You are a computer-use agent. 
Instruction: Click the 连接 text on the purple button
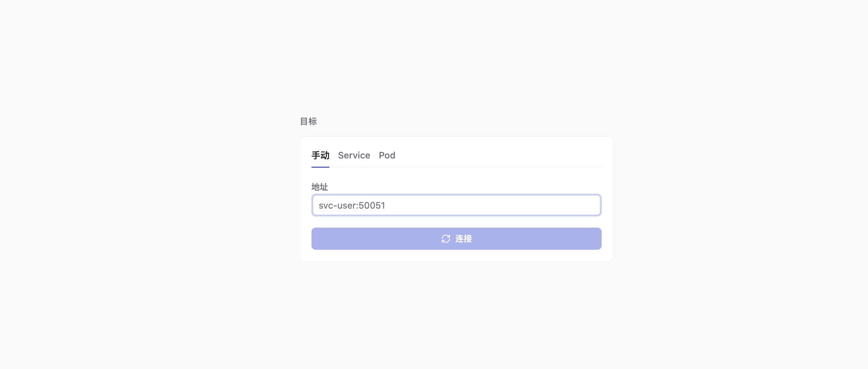[x=464, y=239]
